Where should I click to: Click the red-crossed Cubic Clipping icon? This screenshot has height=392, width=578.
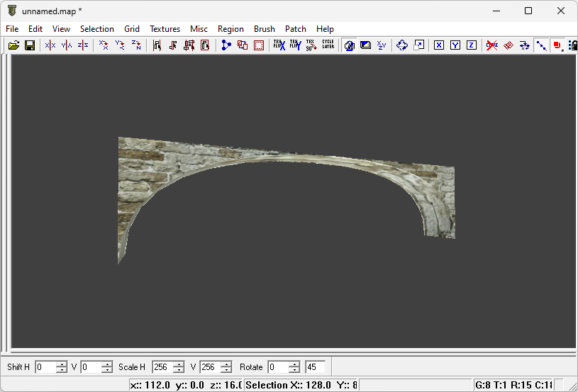tap(491, 45)
